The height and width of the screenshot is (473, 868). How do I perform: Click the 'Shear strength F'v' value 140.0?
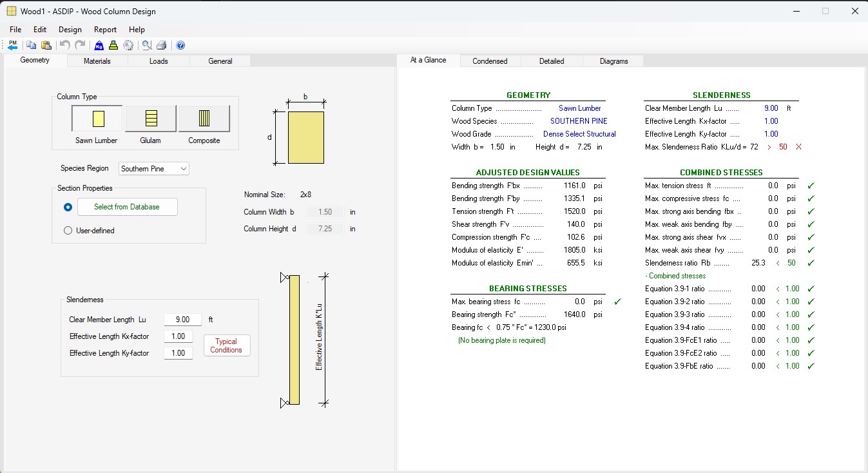577,224
